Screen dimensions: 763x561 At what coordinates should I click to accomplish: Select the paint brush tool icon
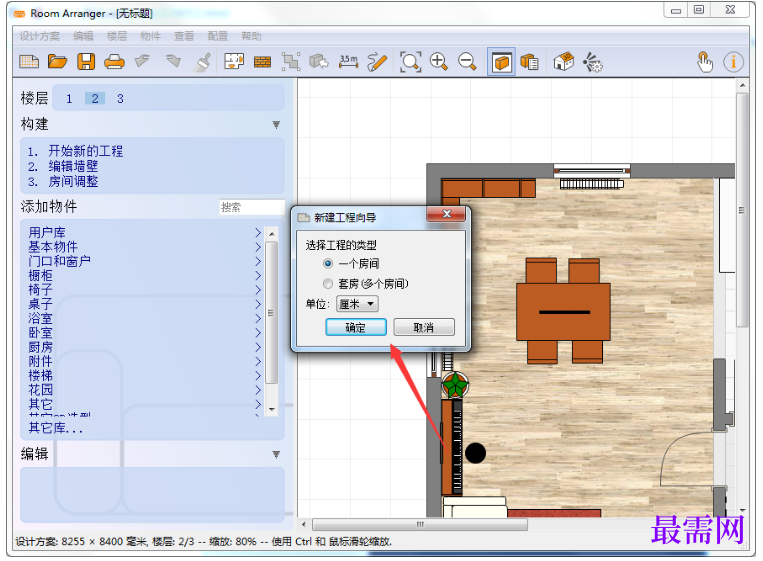(x=202, y=62)
